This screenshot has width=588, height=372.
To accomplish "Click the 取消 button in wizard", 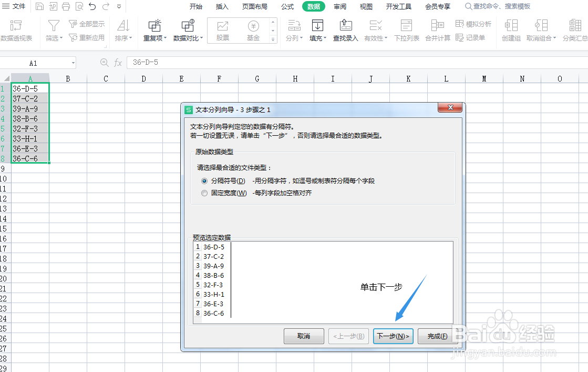I will pos(304,336).
